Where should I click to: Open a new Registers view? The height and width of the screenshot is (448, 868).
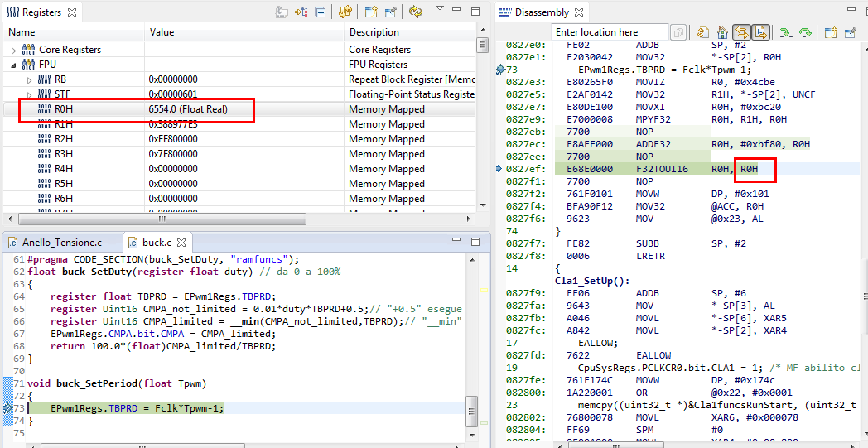click(x=370, y=12)
